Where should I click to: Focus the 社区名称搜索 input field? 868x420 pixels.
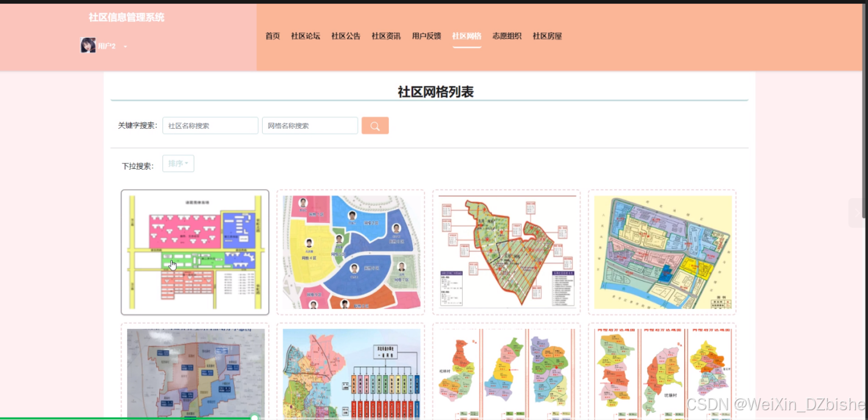point(210,126)
